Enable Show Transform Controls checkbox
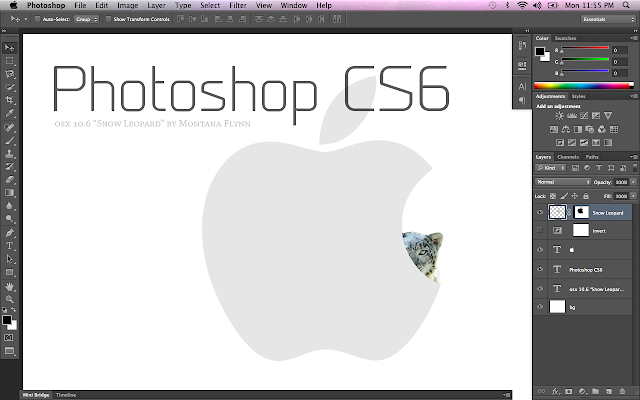640x400 pixels. tap(106, 19)
